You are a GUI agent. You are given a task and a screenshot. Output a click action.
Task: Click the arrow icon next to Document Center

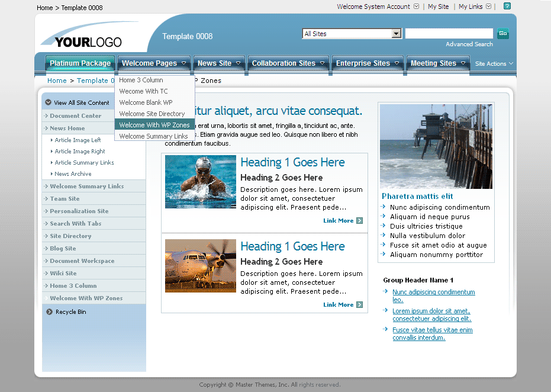pyautogui.click(x=46, y=115)
